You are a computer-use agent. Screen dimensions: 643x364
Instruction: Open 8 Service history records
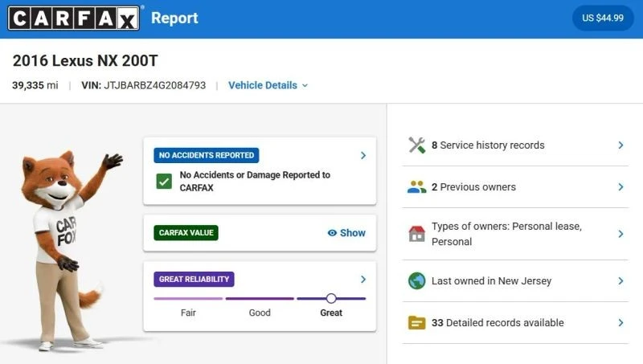tap(515, 145)
